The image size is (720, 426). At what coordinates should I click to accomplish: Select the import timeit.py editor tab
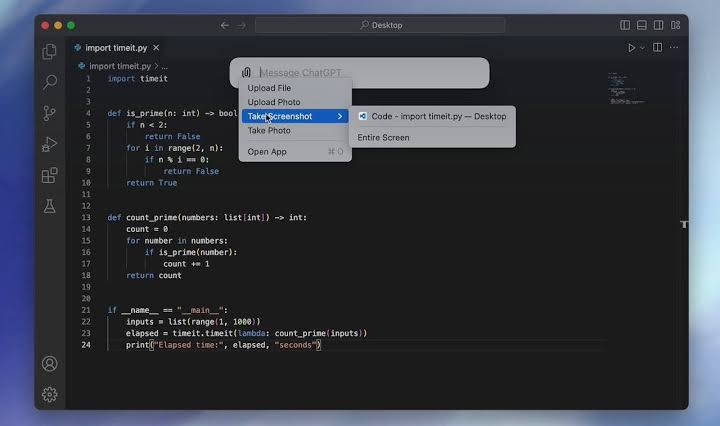pos(112,47)
